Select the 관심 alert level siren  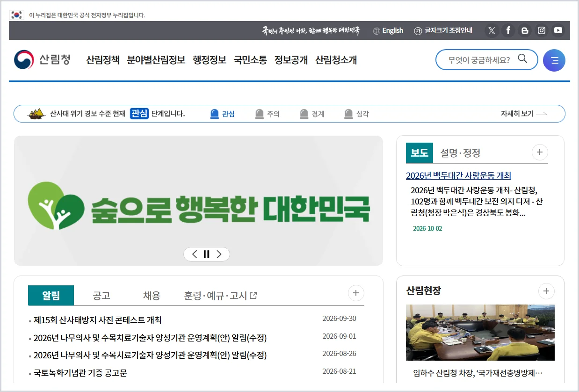point(215,114)
